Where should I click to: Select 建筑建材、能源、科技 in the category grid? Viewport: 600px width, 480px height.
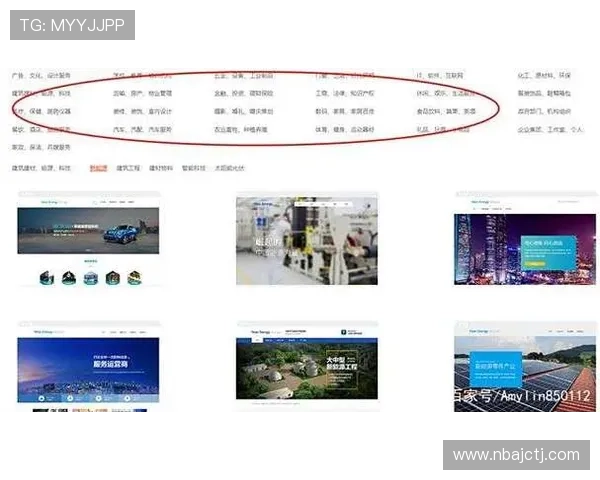[x=41, y=93]
